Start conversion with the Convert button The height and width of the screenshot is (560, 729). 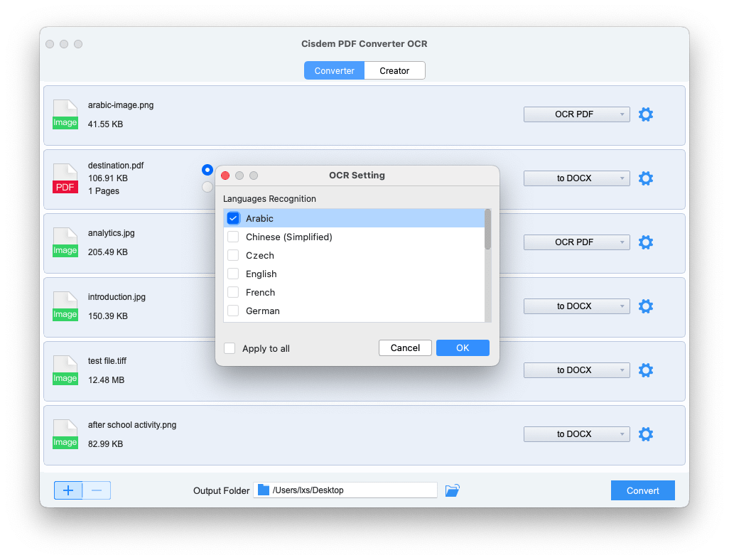[x=642, y=490]
